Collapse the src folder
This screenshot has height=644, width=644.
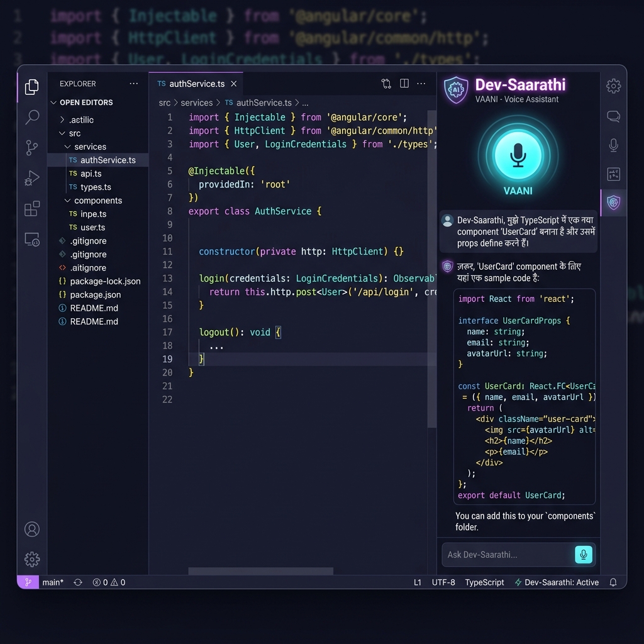[x=70, y=133]
